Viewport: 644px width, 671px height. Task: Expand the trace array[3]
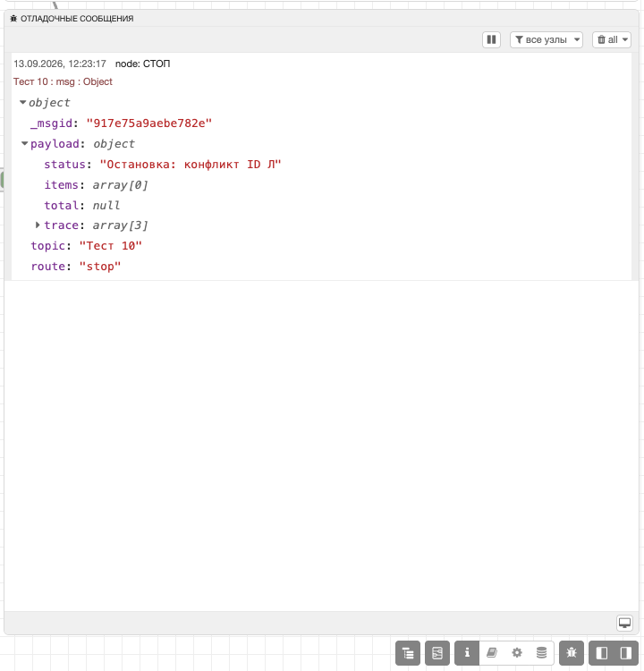point(38,225)
